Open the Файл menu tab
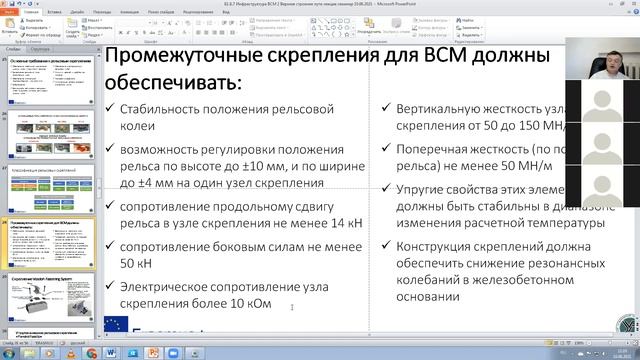This screenshot has height=360, width=640. coord(9,12)
